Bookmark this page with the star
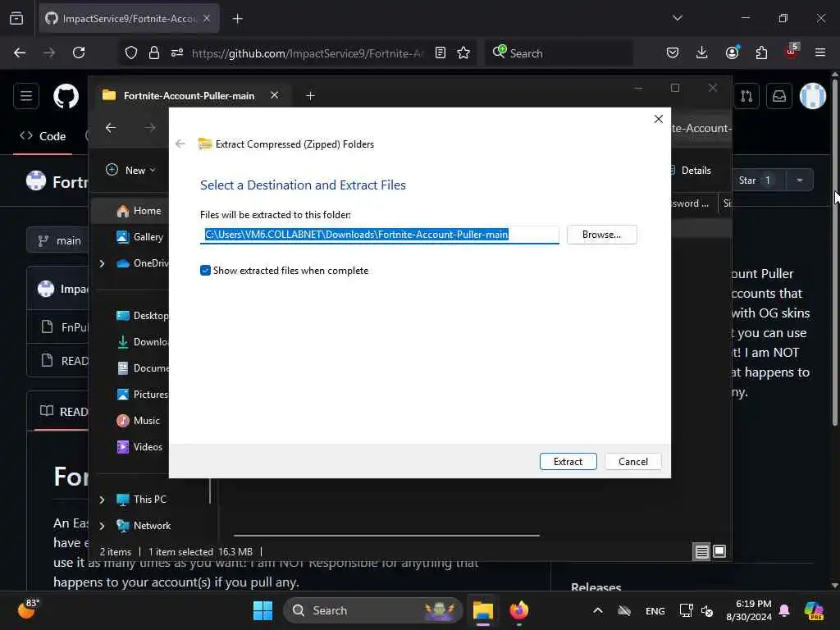 [463, 52]
